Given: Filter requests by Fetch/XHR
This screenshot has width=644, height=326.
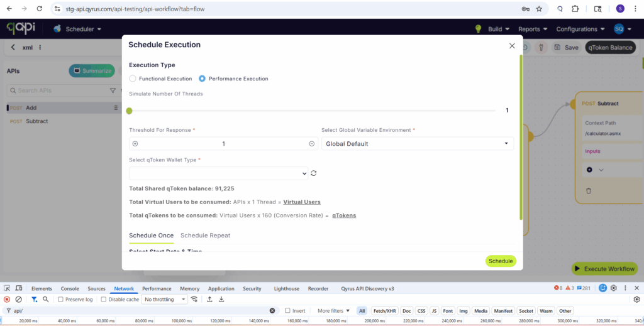Looking at the screenshot, I should point(384,311).
